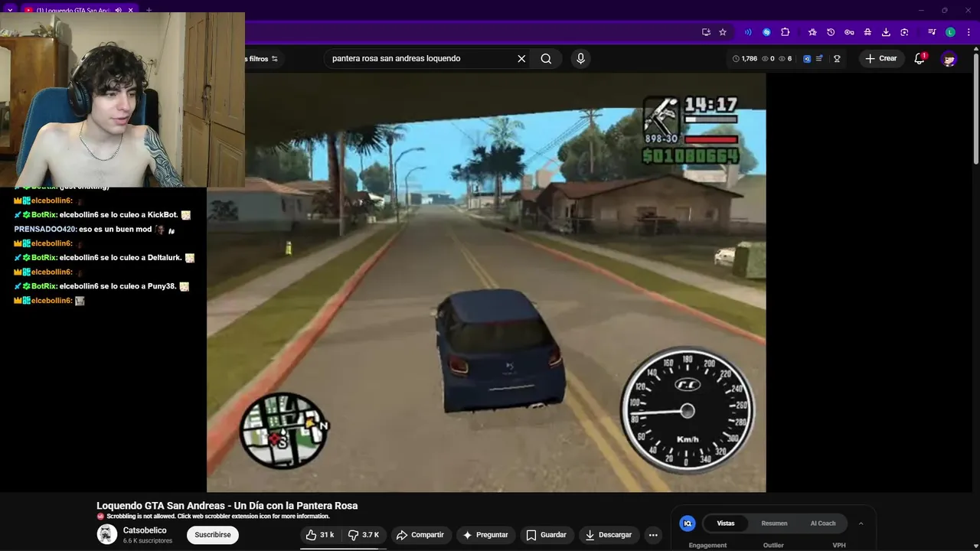Click the magnifier search button
The image size is (980, 551).
(x=546, y=58)
